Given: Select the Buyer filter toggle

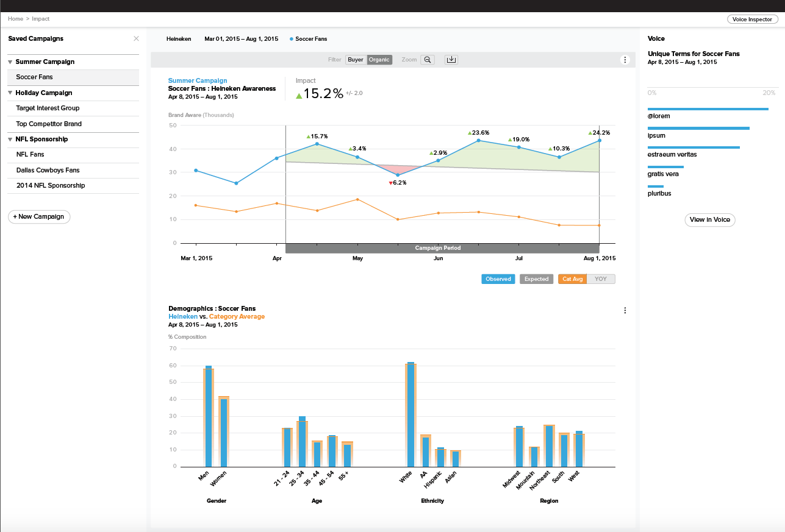Looking at the screenshot, I should [x=356, y=60].
